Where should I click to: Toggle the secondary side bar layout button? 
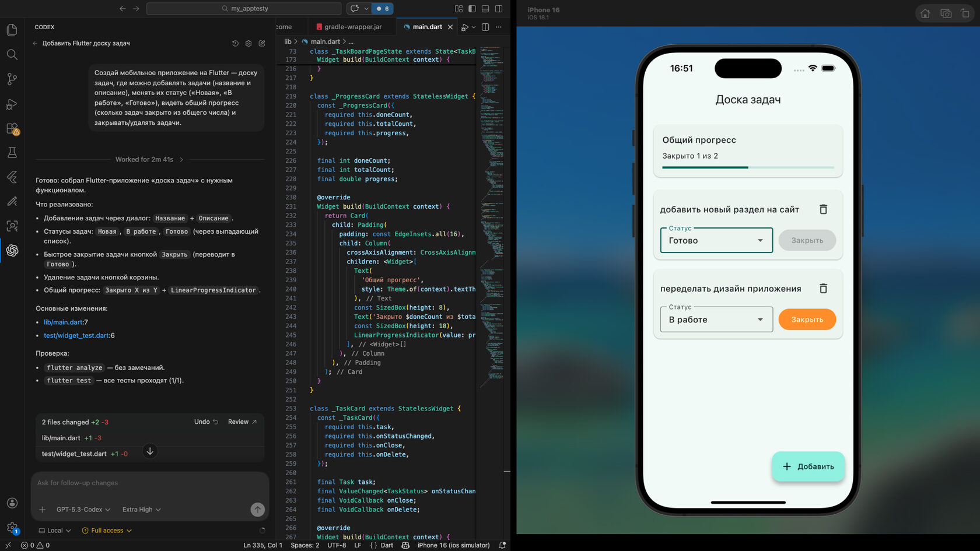[499, 9]
